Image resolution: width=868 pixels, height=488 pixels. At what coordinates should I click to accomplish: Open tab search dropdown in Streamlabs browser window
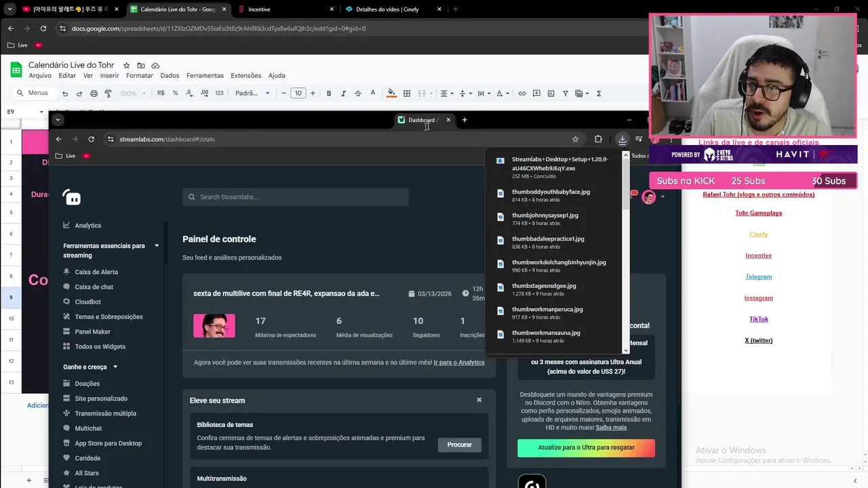[x=58, y=120]
